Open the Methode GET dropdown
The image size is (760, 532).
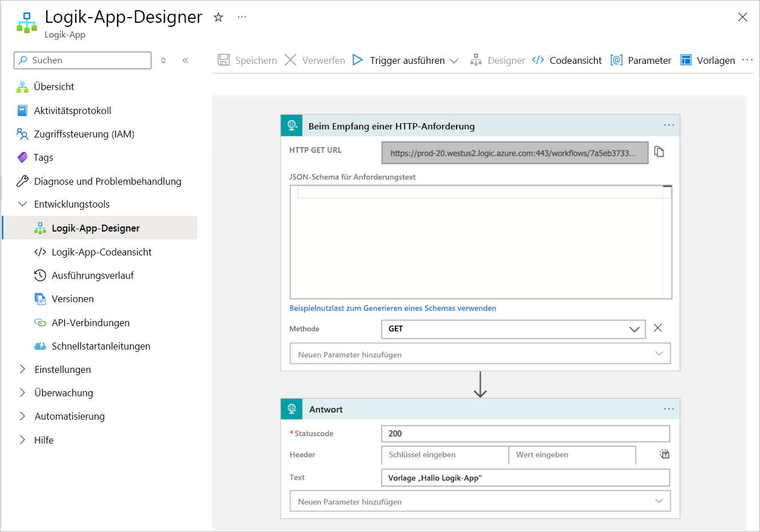pos(513,329)
